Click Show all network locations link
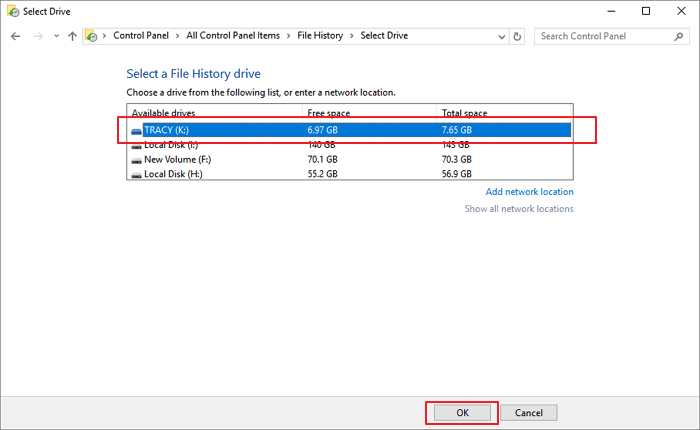Screen dimensions: 700x430 pos(519,209)
